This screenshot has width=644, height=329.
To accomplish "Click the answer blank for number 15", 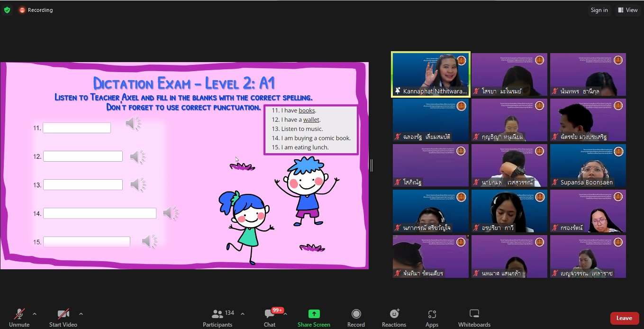I will click(87, 242).
